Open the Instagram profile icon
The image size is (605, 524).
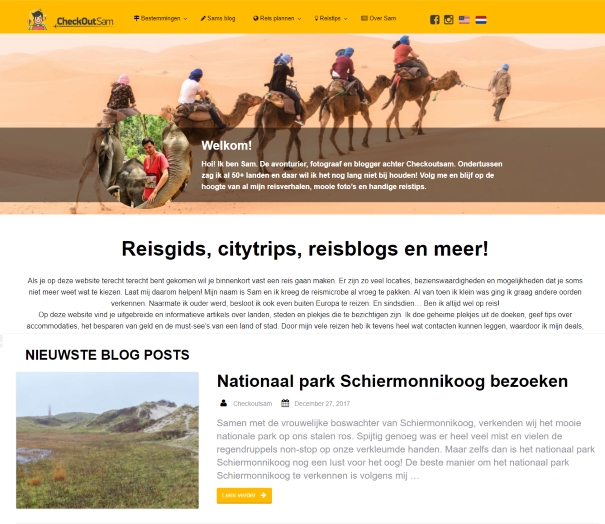click(x=448, y=20)
